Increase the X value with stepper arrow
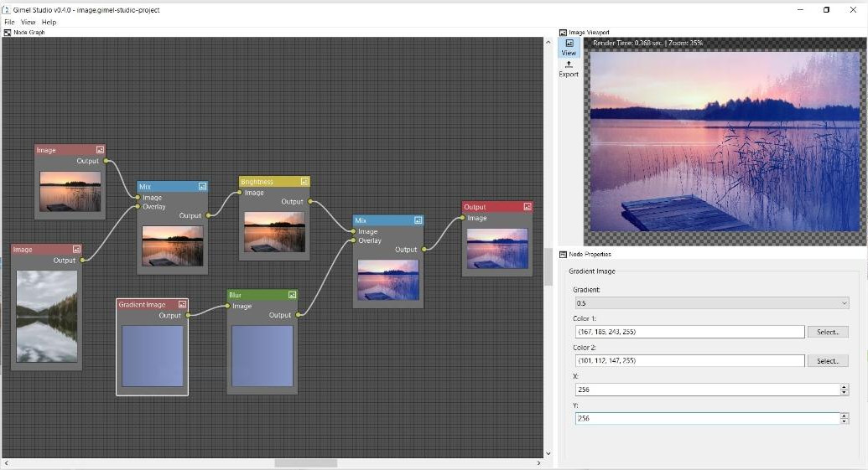 844,387
